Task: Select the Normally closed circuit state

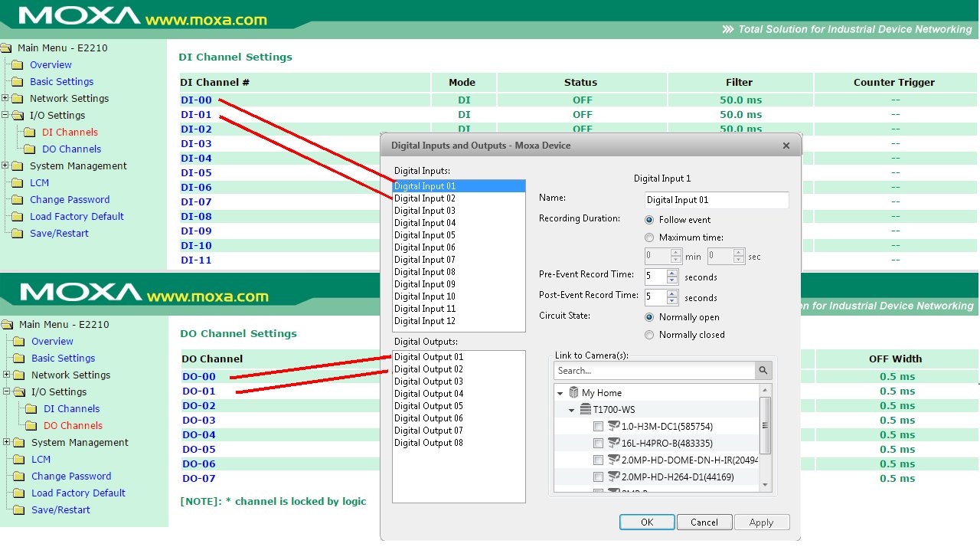Action: click(x=650, y=335)
